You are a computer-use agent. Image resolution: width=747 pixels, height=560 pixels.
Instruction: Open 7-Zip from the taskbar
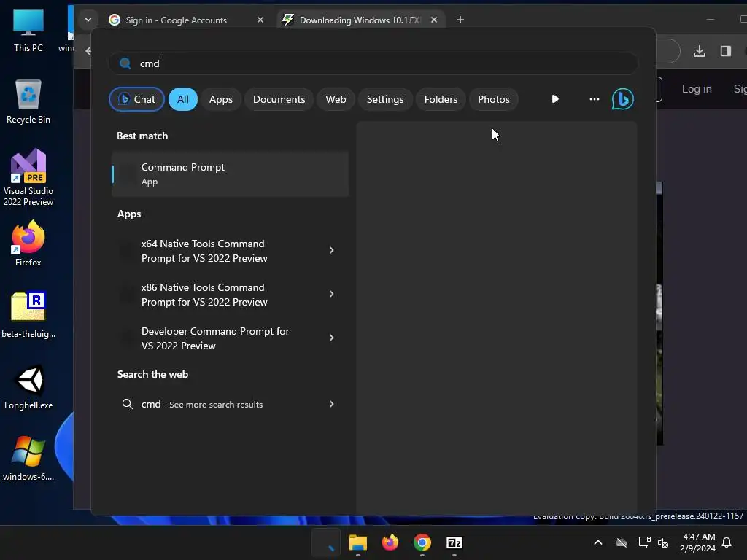pos(454,542)
